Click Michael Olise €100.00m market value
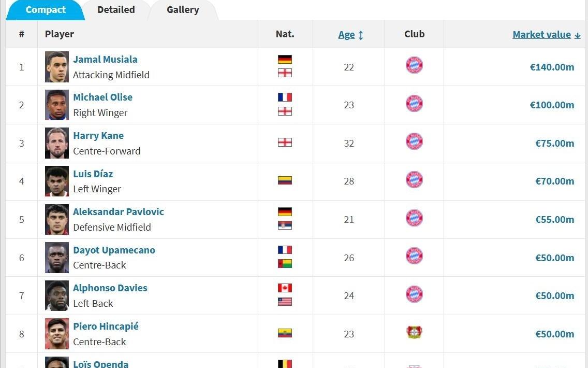This screenshot has width=588, height=368. click(552, 105)
